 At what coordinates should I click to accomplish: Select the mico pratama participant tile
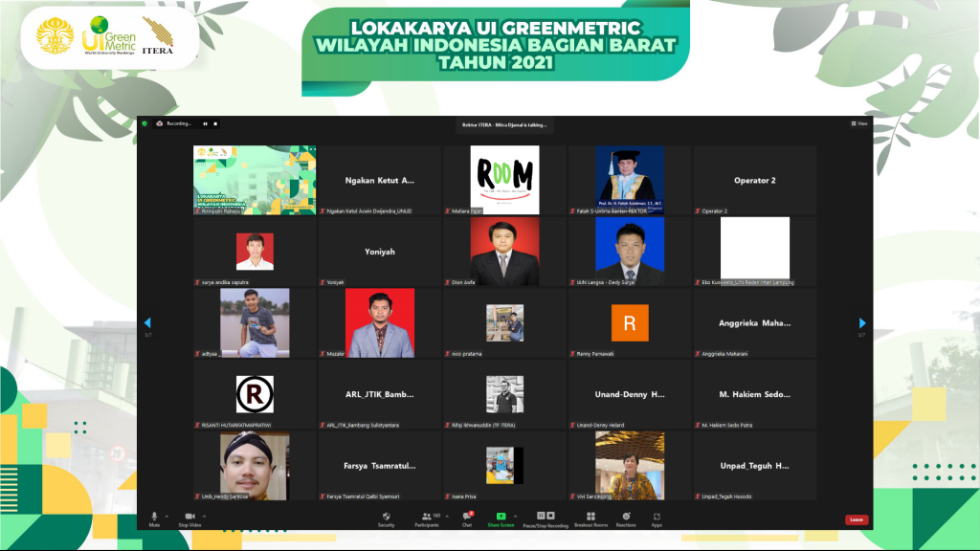pos(504,323)
